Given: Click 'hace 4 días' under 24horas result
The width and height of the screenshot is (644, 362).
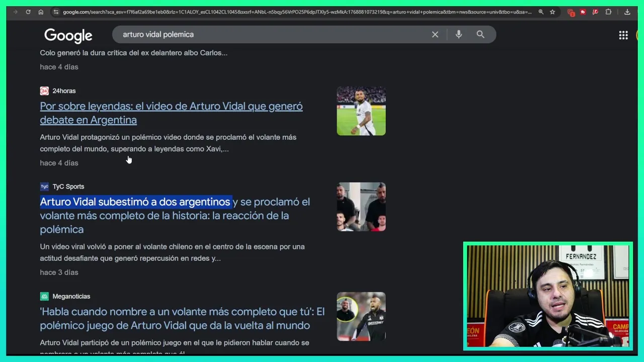Looking at the screenshot, I should 59,163.
